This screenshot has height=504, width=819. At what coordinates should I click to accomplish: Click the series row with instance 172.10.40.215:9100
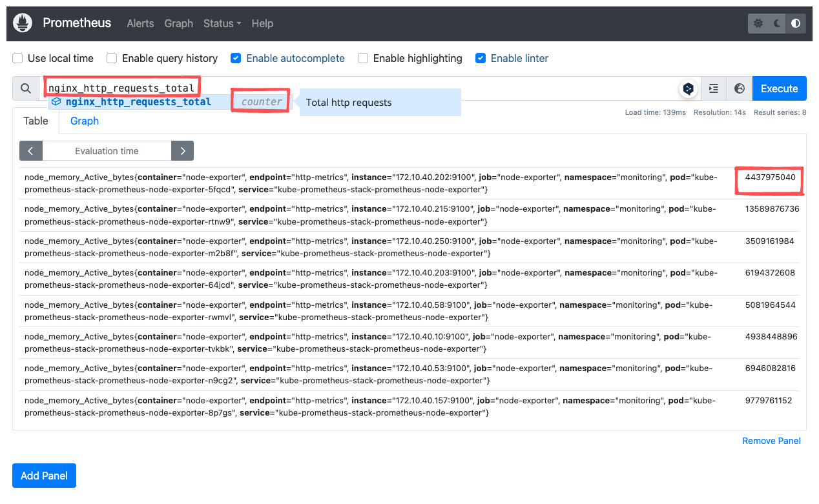coord(409,216)
